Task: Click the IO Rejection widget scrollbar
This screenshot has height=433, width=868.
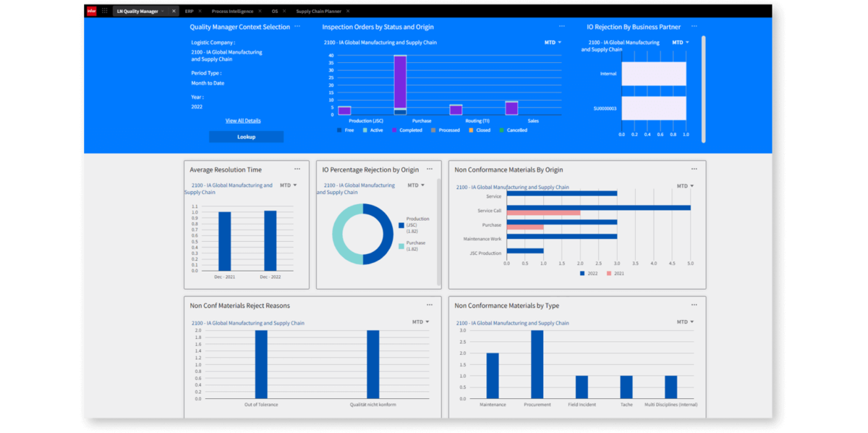Action: tap(704, 89)
